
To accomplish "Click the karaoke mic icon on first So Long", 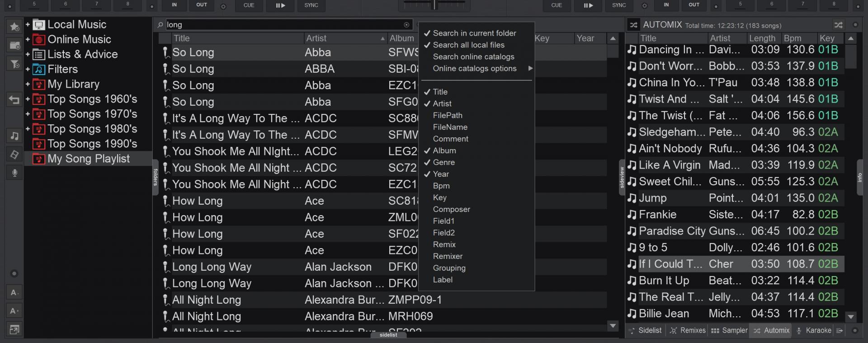I will [166, 52].
